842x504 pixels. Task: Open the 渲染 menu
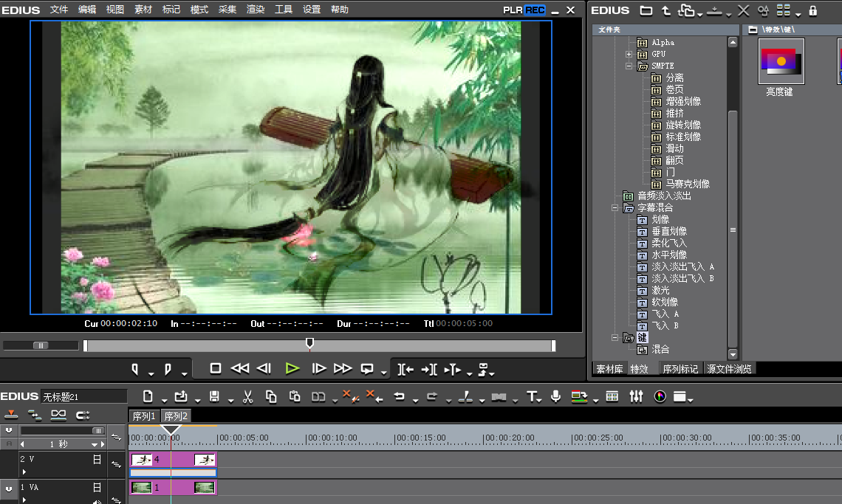pos(256,10)
